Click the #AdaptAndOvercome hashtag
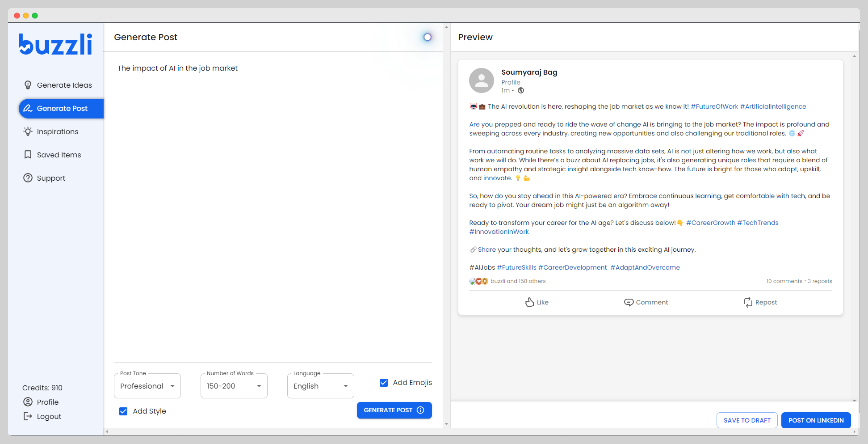The height and width of the screenshot is (444, 868). (x=645, y=267)
